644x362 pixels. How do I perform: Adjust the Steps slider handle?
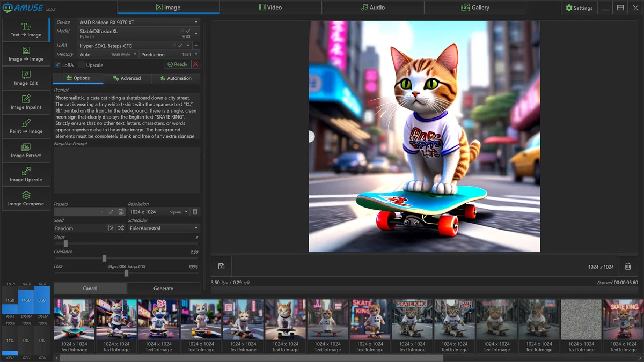(65, 243)
